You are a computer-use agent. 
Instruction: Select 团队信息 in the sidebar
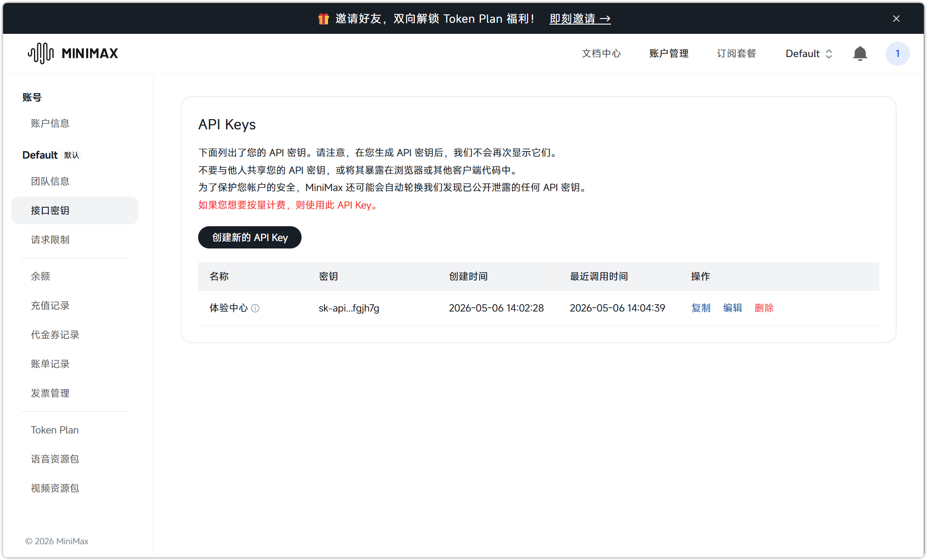click(x=50, y=181)
